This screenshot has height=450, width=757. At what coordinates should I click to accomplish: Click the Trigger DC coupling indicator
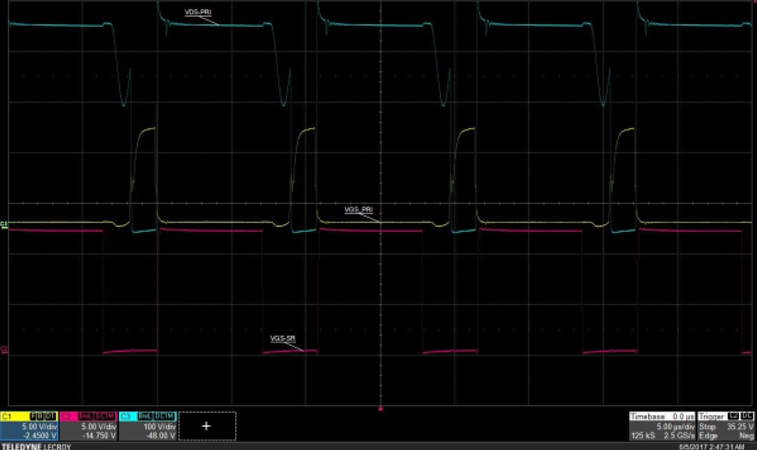[748, 416]
